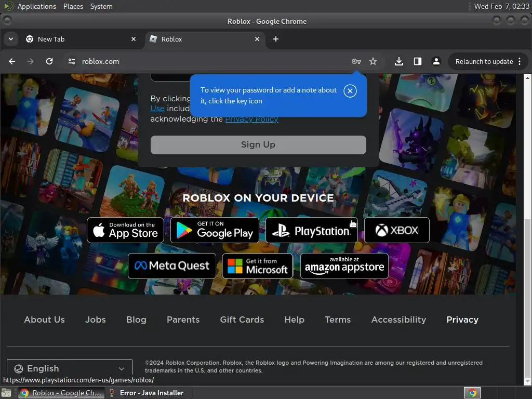This screenshot has width=532, height=399.
Task: Close the Roblox tab
Action: [257, 39]
